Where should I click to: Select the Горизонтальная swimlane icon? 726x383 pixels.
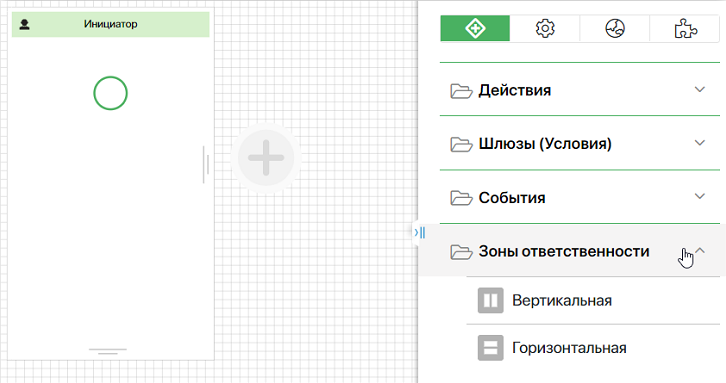(x=490, y=348)
